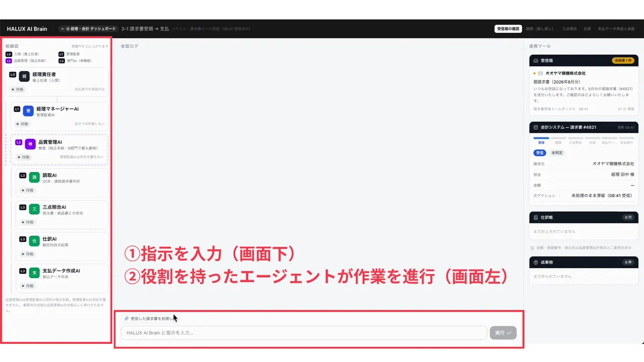Open the オオヤマ精機株式会社 invoice email
Image resolution: width=644 pixels, height=362 pixels.
pyautogui.click(x=584, y=90)
